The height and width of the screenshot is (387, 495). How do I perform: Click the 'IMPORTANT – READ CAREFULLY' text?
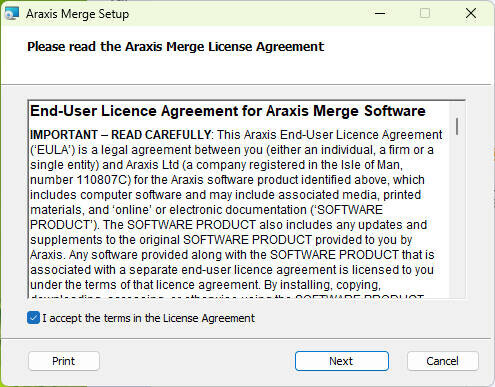120,135
